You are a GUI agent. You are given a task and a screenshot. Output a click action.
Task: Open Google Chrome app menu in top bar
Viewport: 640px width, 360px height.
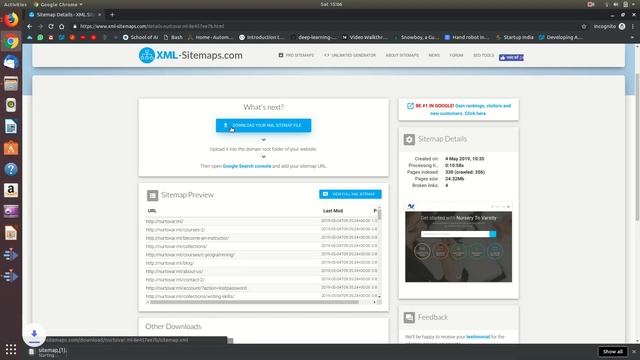point(58,4)
